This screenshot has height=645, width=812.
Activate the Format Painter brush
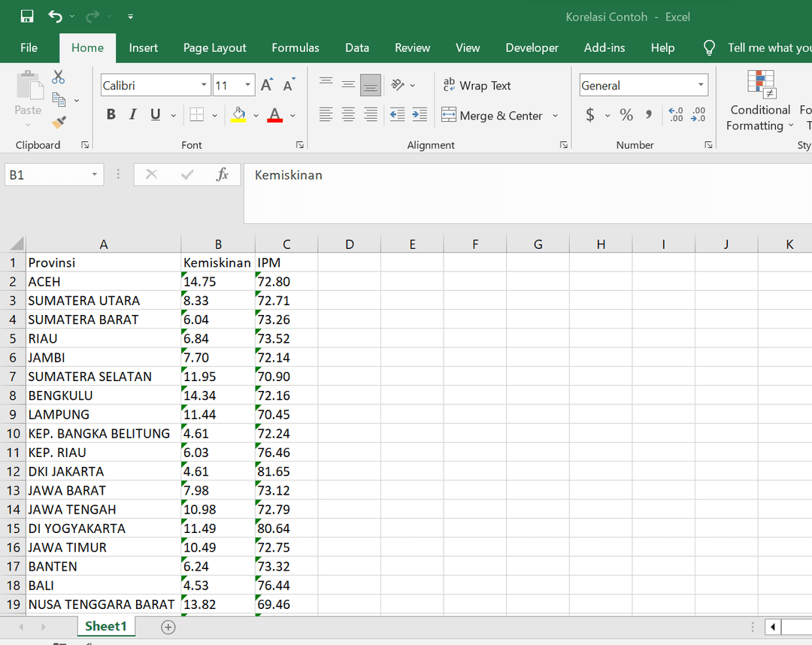tap(59, 123)
